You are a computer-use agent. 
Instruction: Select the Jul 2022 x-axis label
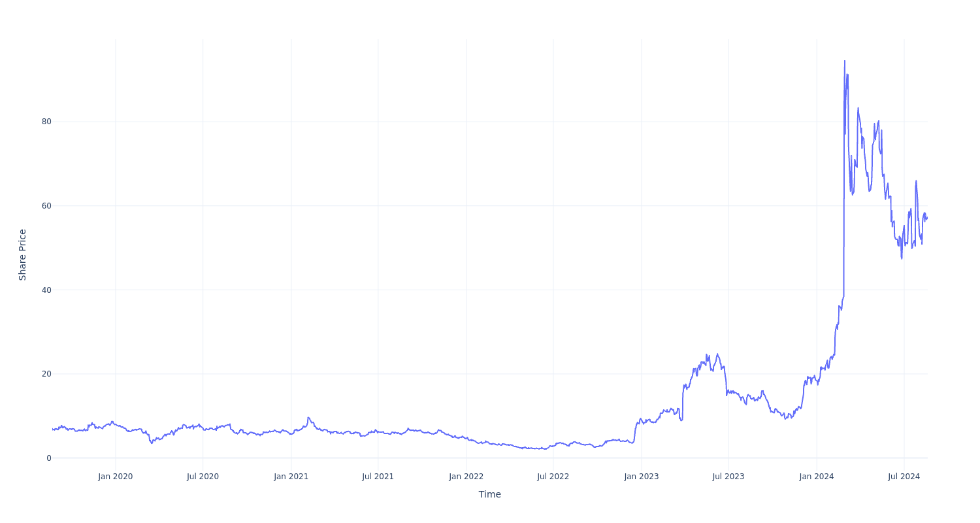click(x=553, y=477)
